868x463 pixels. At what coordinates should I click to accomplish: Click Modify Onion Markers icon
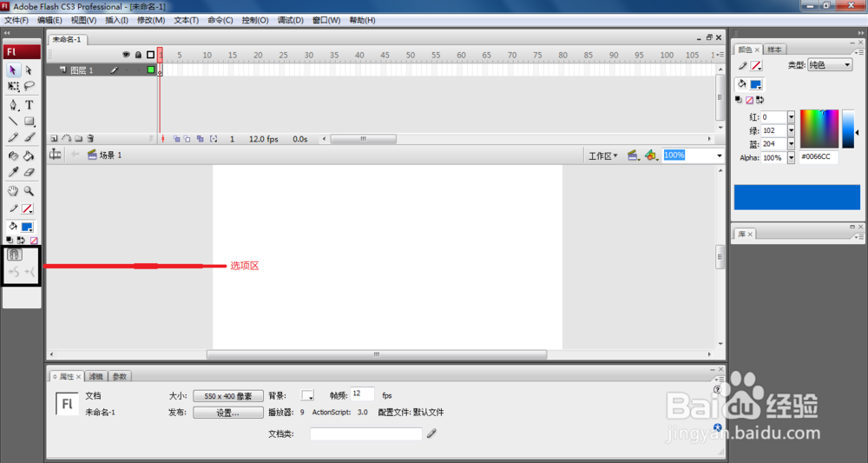[x=214, y=139]
